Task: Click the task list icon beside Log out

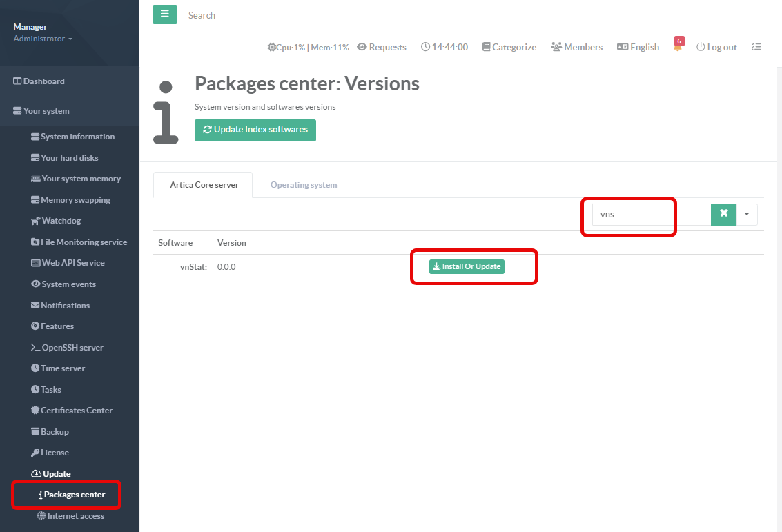Action: (x=756, y=47)
